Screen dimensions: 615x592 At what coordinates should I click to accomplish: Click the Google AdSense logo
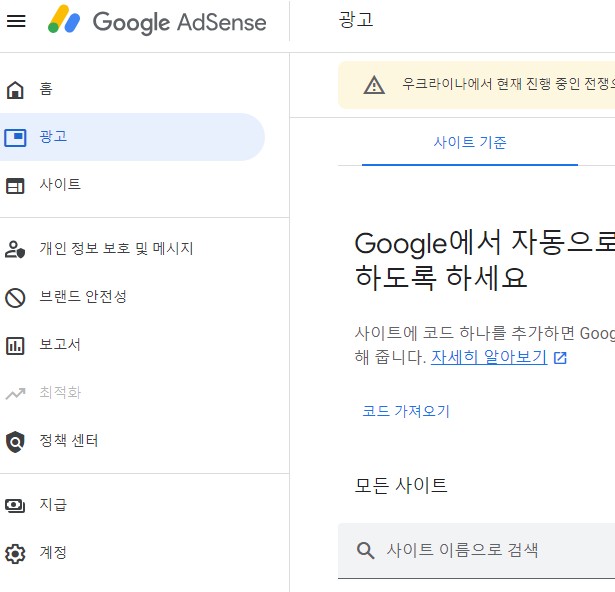point(157,21)
